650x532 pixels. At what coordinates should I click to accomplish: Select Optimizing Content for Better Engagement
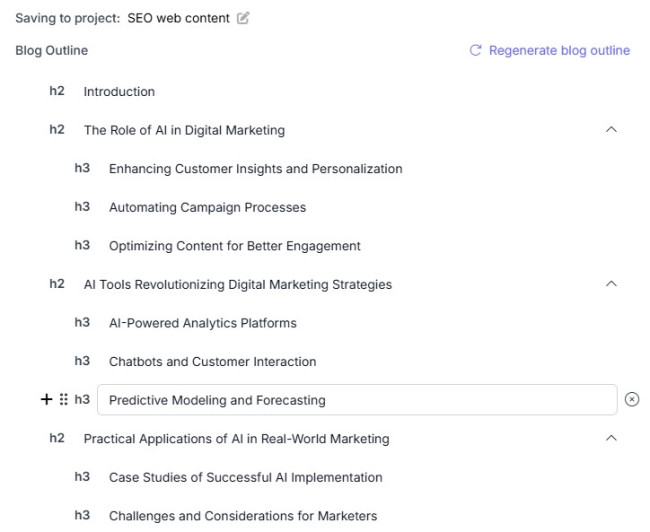[x=234, y=246]
